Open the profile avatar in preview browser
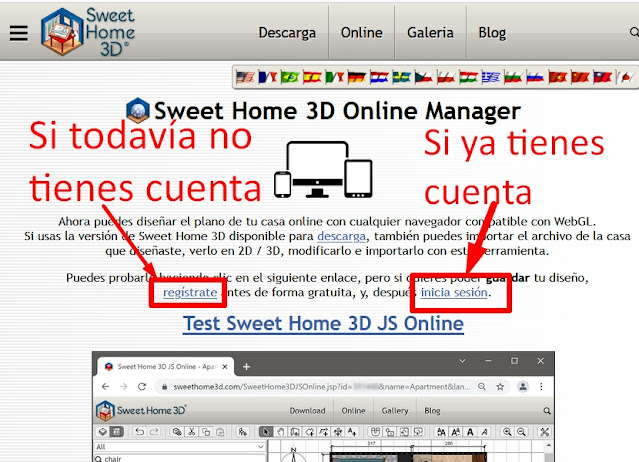The height and width of the screenshot is (462, 639). [523, 386]
